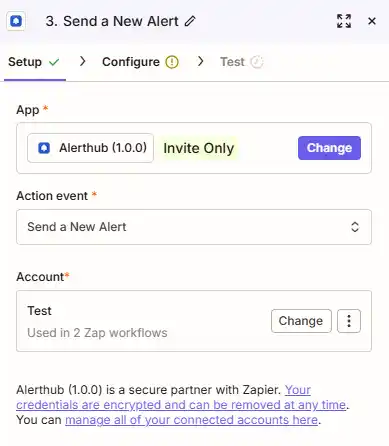Viewport: 389px width, 446px height.
Task: Switch to the Setup tab
Action: 35,62
